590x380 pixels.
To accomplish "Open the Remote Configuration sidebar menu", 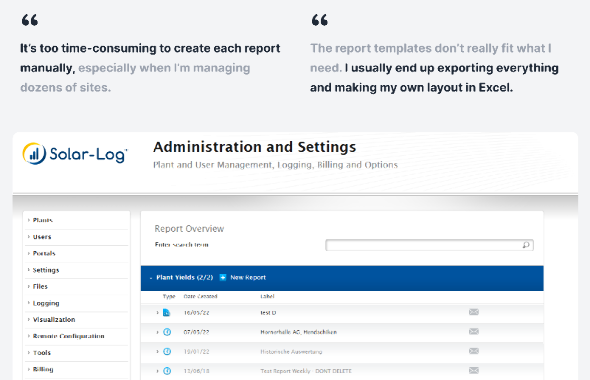I will coord(77,336).
